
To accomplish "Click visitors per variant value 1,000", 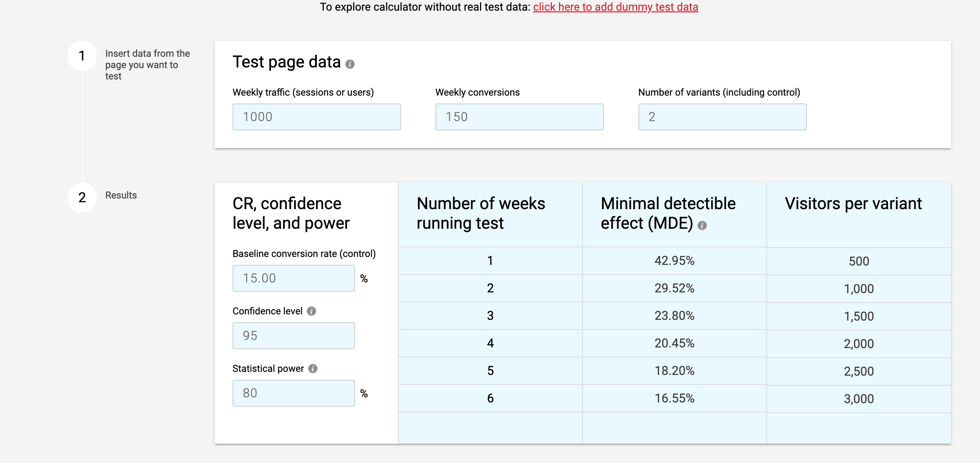I will tap(859, 289).
